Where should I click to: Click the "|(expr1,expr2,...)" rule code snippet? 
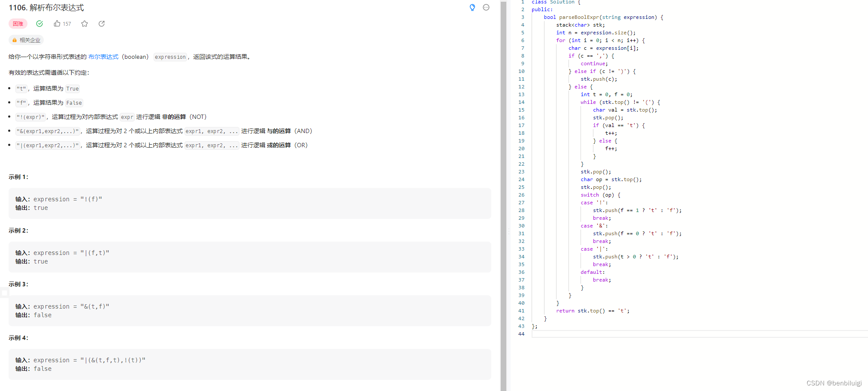click(48, 145)
